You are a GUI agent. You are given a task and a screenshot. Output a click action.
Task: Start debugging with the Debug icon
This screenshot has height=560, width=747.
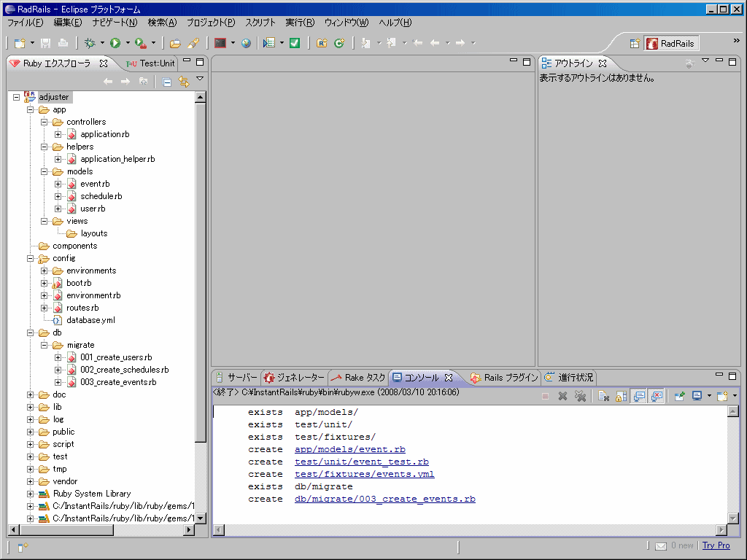click(89, 43)
